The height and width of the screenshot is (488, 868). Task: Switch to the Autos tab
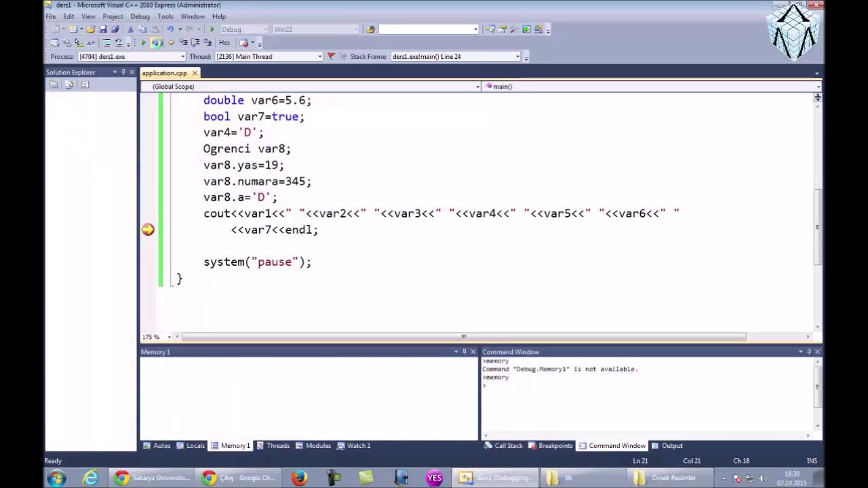[157, 446]
